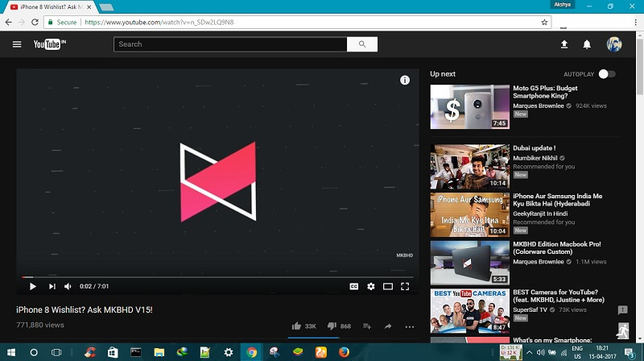Open the upload video icon

[564, 44]
